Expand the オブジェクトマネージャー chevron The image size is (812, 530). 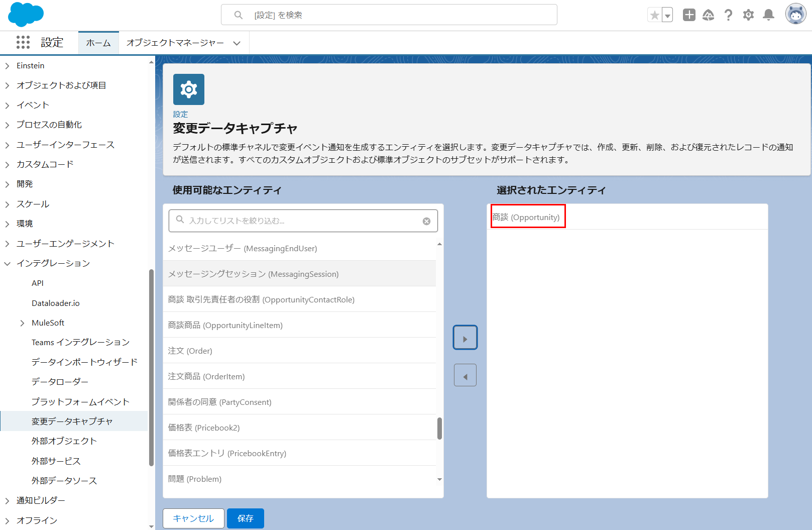[237, 43]
